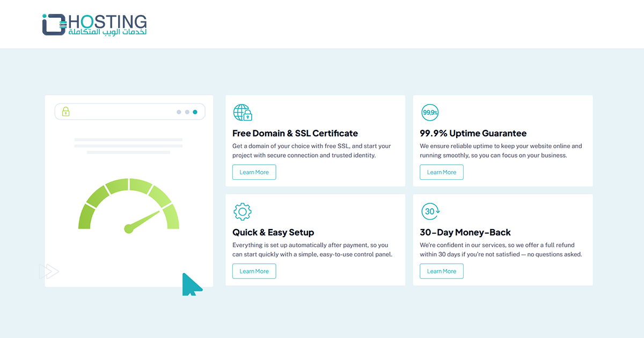The image size is (644, 338).
Task: Click the Free Domain & SSL Certificate heading
Action: click(x=295, y=134)
